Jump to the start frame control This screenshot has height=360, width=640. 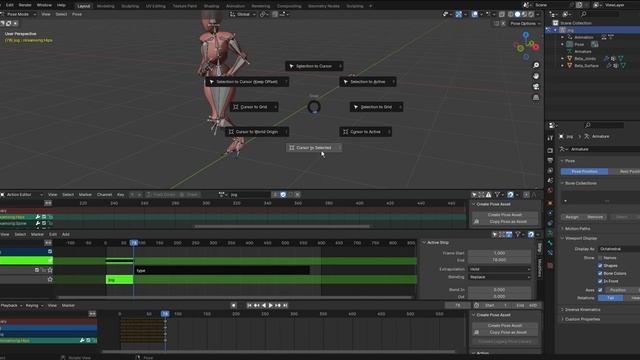coord(249,305)
